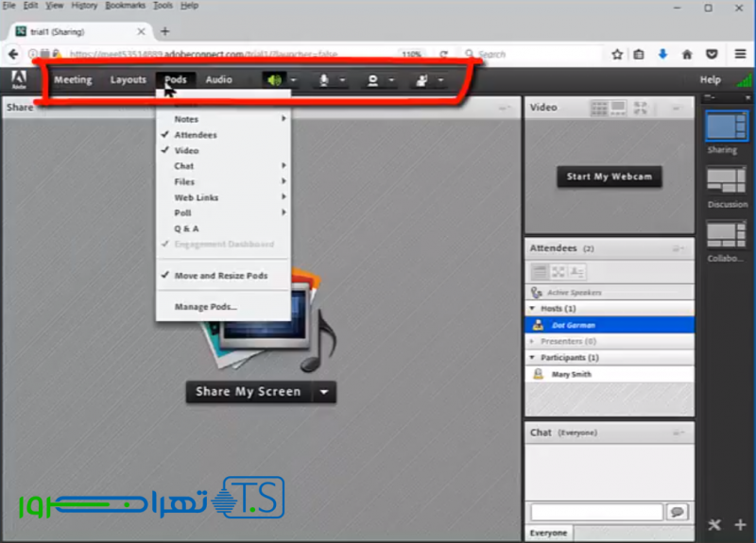
Task: Switch Video pod to filmstrip view icon
Action: [618, 109]
